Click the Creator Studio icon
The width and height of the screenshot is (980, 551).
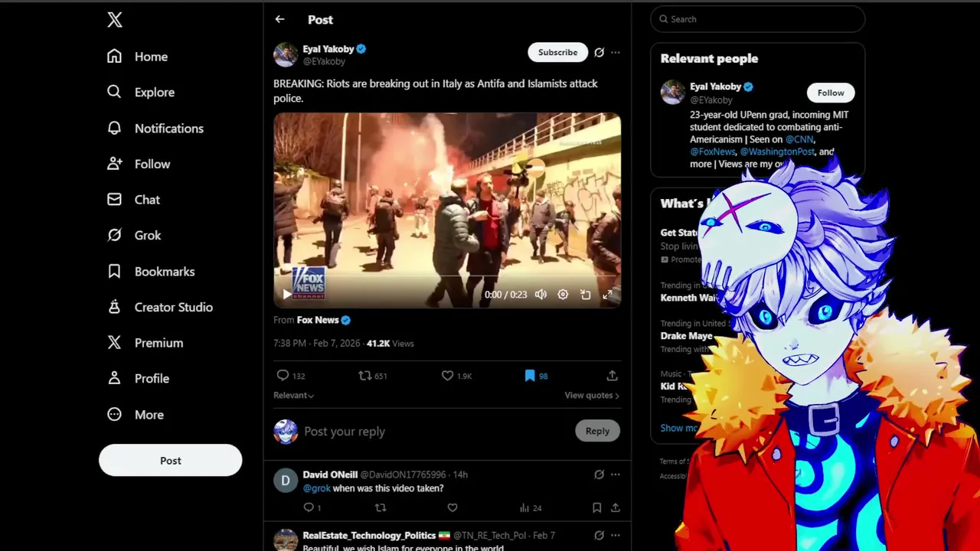coord(114,307)
